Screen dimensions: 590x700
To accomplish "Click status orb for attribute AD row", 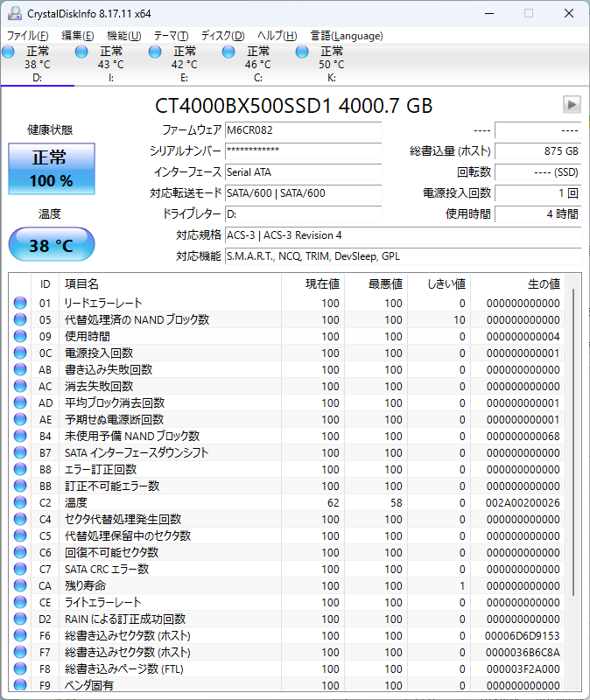I will 20,402.
